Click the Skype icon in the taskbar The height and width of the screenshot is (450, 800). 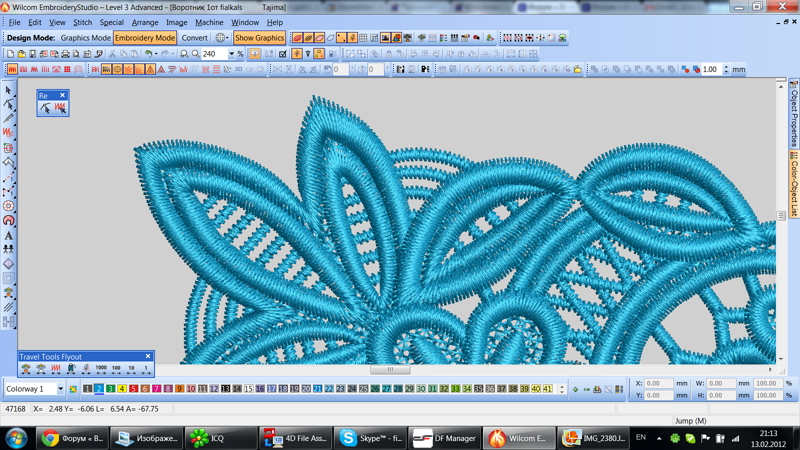tap(348, 438)
